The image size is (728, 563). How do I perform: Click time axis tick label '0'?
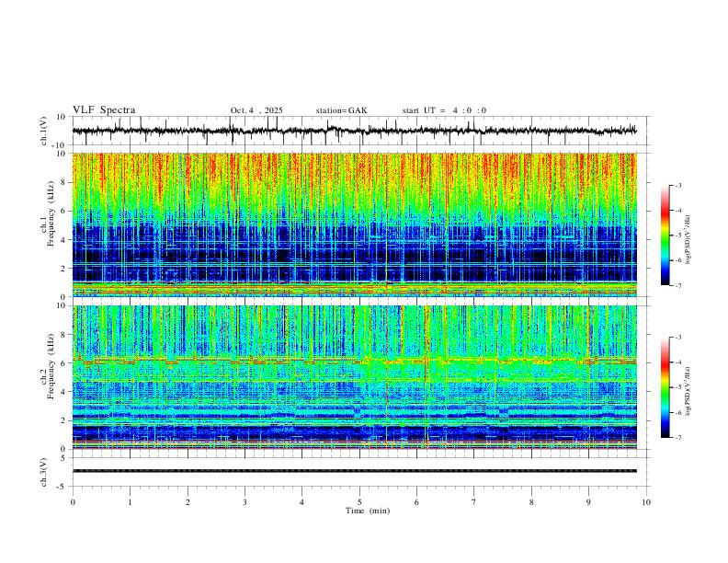(73, 502)
